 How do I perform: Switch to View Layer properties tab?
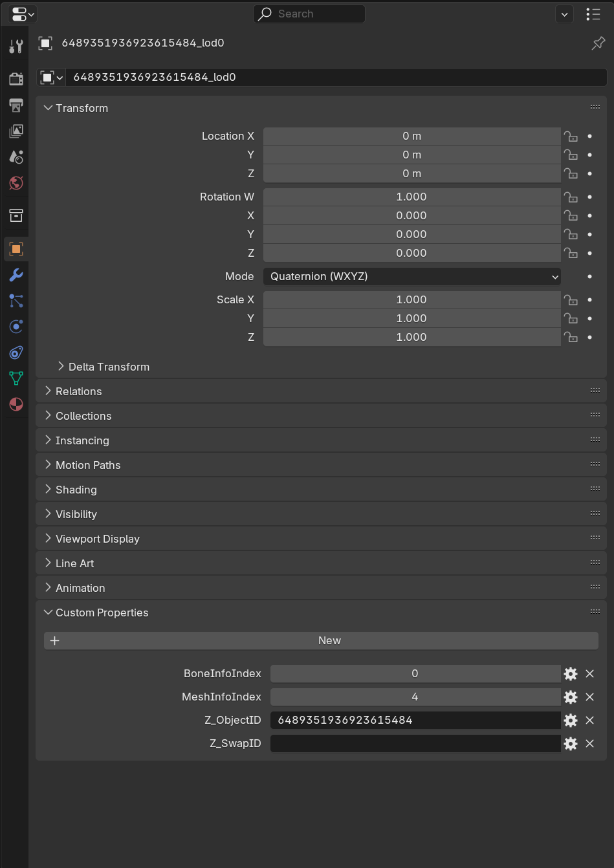(16, 131)
